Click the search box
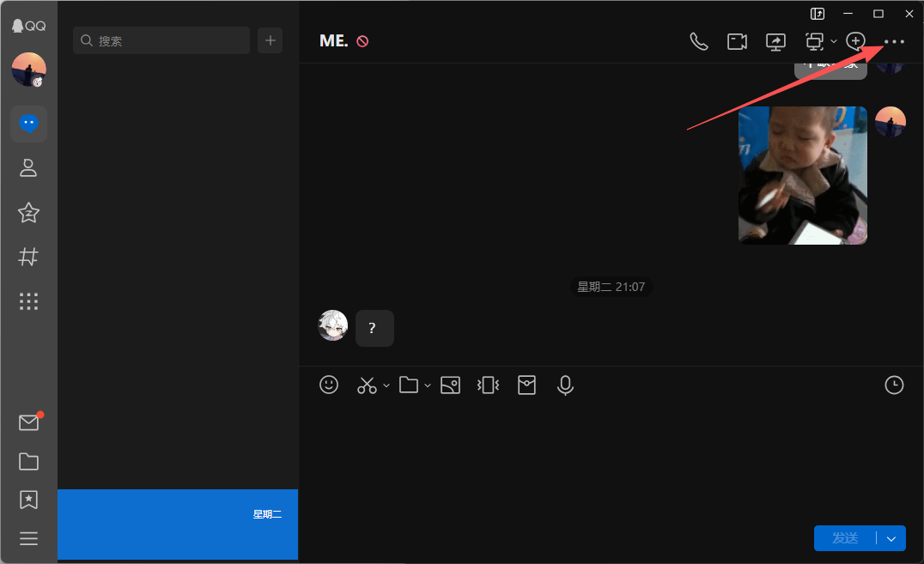Viewport: 924px width, 564px height. coord(161,40)
